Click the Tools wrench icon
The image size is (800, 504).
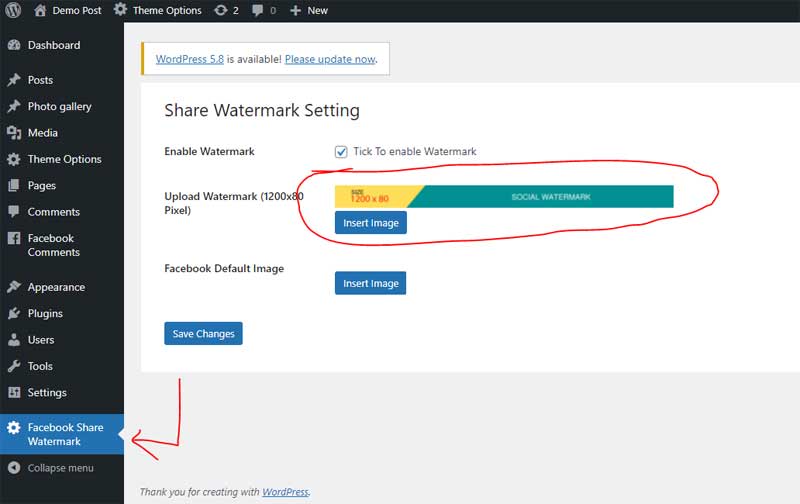[x=14, y=367]
